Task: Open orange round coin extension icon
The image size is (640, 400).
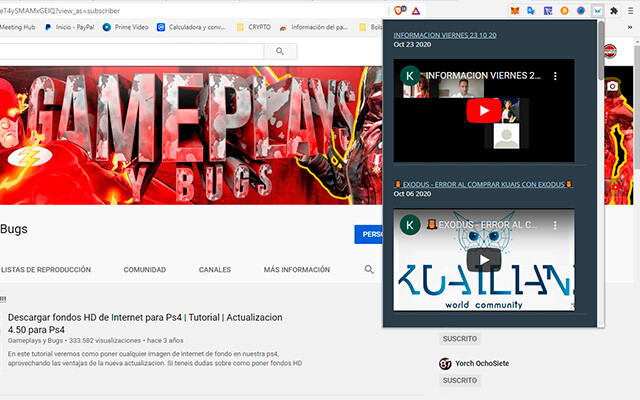Action: 564,11
